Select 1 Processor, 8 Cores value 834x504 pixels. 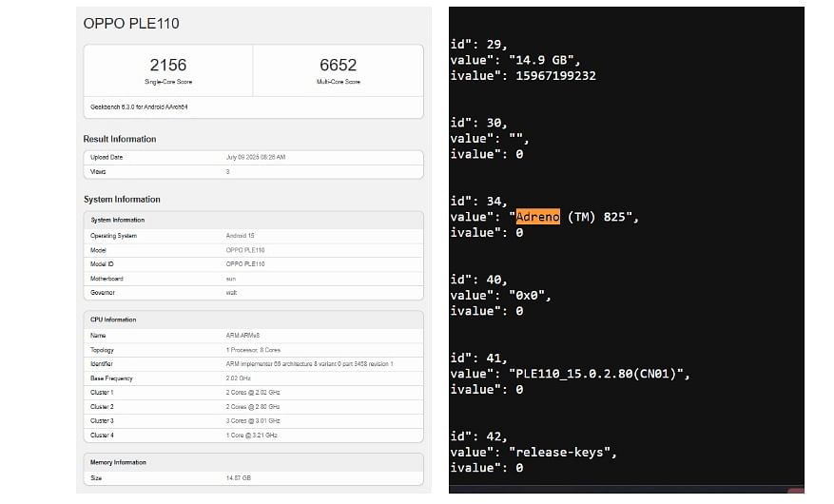coord(253,350)
